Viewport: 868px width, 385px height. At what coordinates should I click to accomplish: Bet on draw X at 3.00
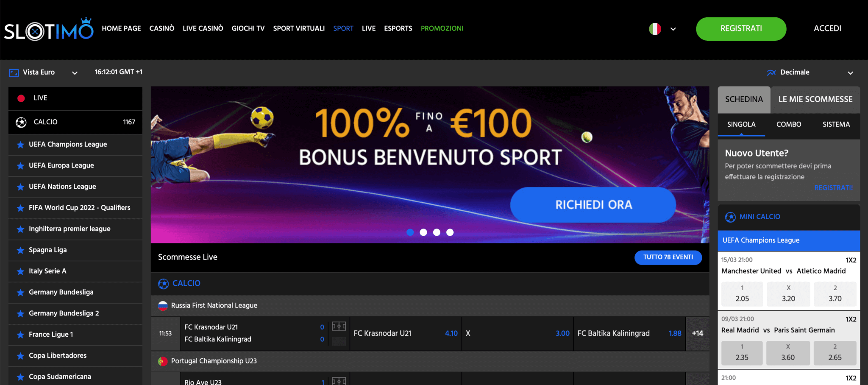coord(517,333)
